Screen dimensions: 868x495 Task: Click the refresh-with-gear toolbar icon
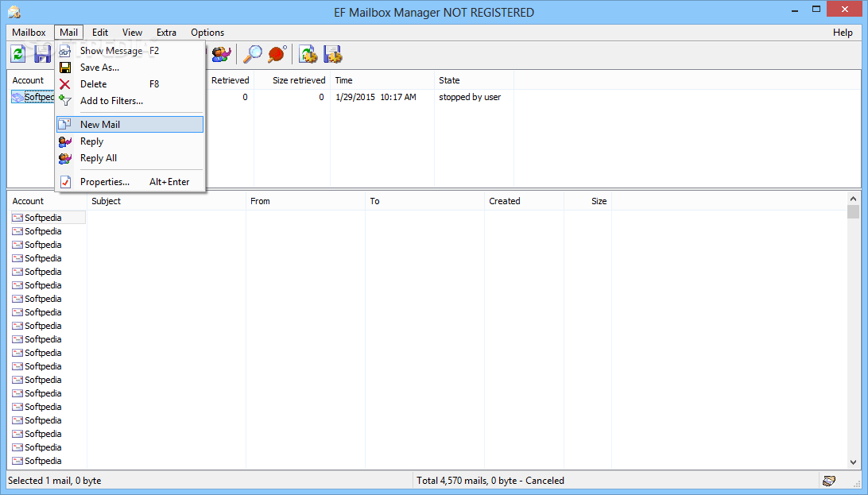click(x=308, y=54)
